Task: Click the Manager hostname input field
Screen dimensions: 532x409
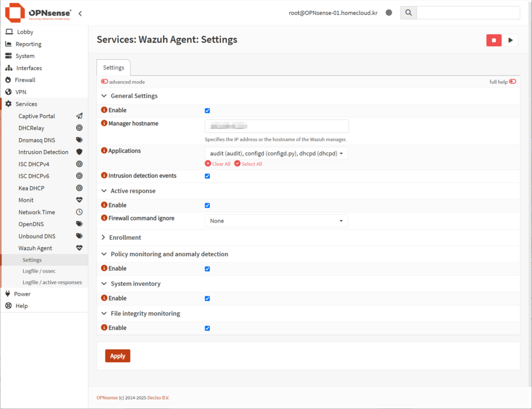Action: (276, 126)
